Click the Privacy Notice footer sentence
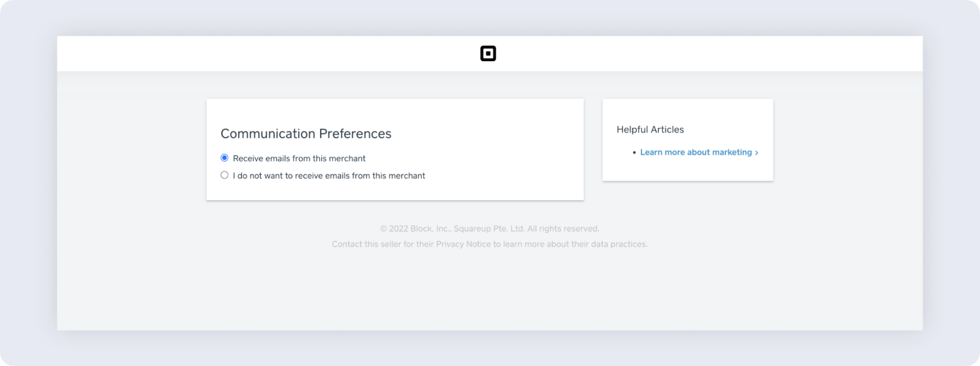980x366 pixels. pyautogui.click(x=489, y=244)
